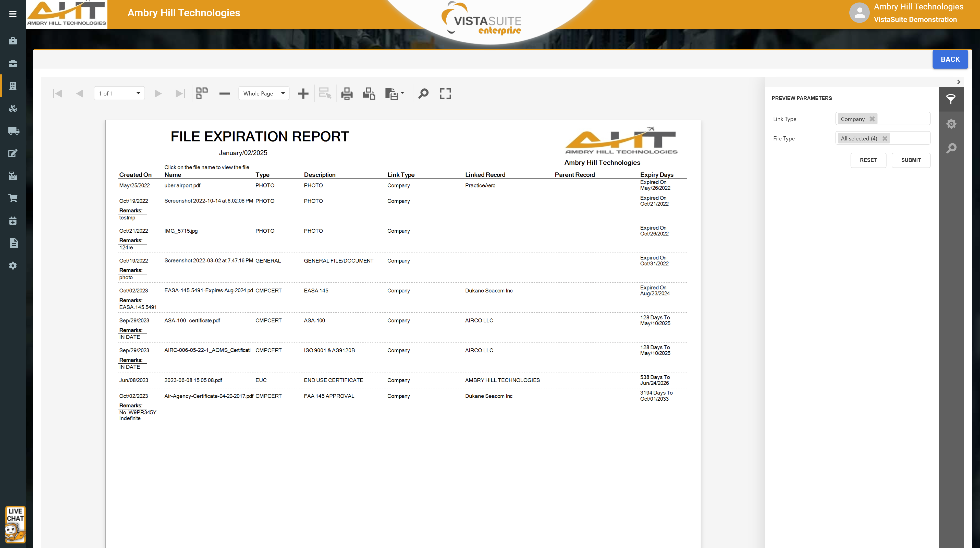This screenshot has height=548, width=980.
Task: Expand the Whole Page zoom dropdown
Action: 283,94
